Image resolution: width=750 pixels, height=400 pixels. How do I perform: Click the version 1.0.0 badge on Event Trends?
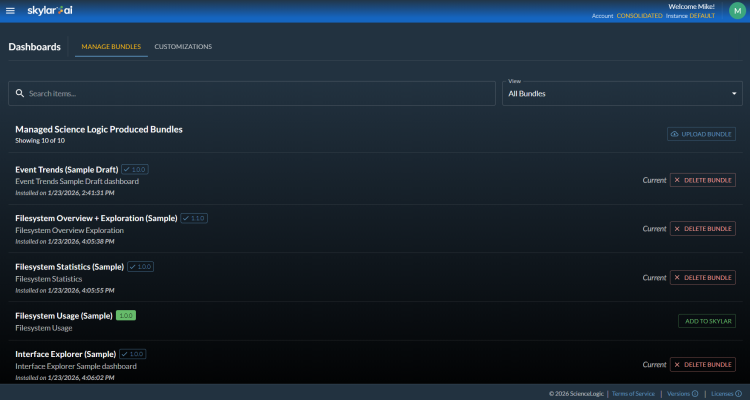coord(135,169)
